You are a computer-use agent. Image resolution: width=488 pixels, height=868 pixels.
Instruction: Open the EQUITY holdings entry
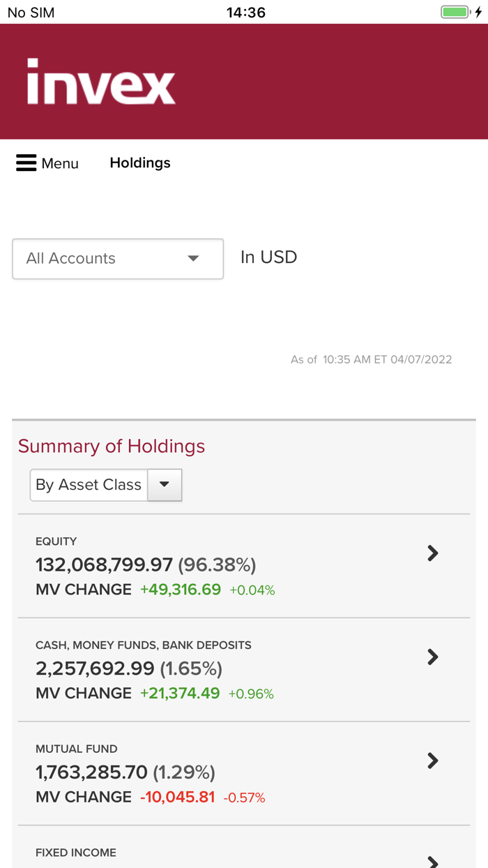139,564
